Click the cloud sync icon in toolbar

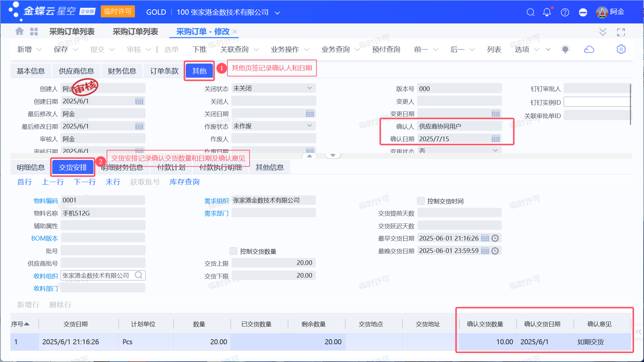coord(589,49)
